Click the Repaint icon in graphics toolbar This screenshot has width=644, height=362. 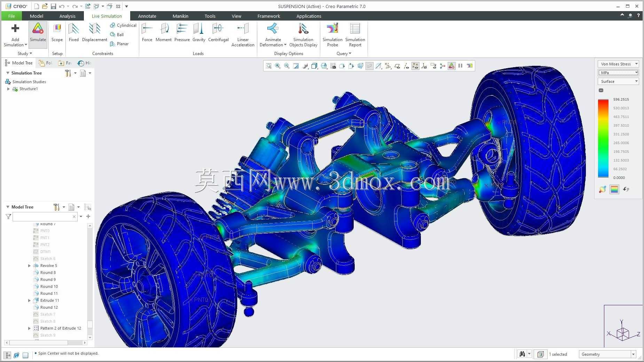(x=296, y=66)
